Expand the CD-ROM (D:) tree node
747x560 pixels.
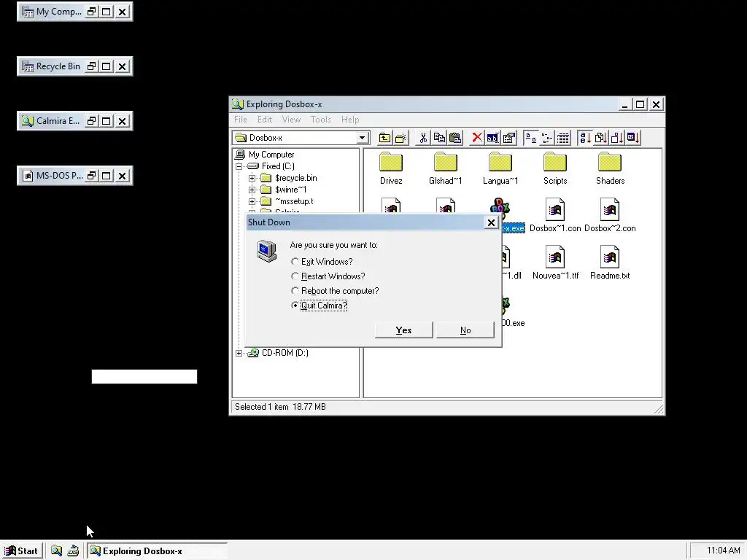239,353
